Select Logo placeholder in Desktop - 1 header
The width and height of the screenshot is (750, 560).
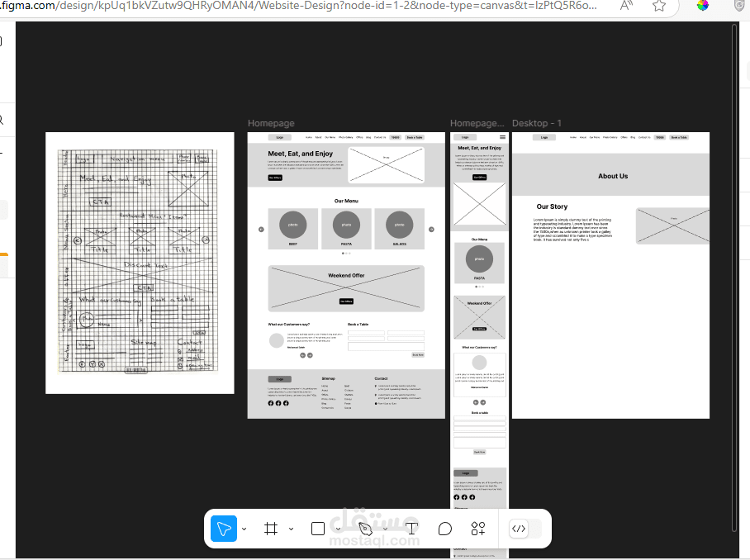coord(544,137)
